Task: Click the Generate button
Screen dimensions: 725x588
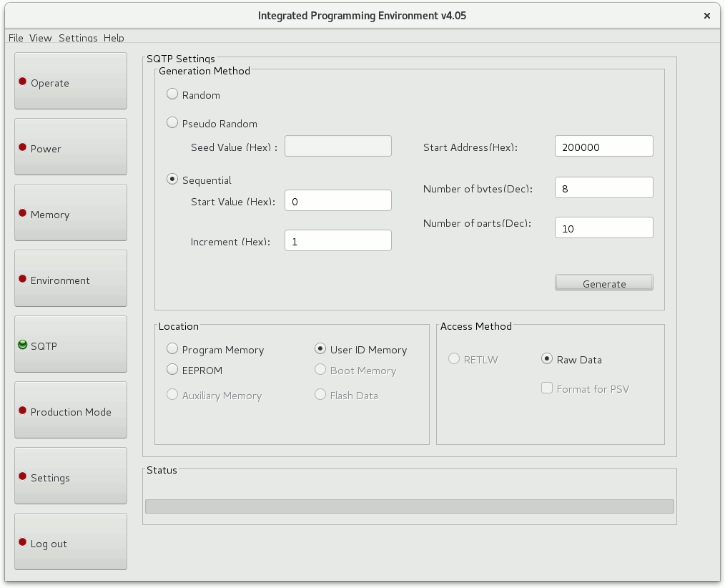Action: pyautogui.click(x=604, y=283)
